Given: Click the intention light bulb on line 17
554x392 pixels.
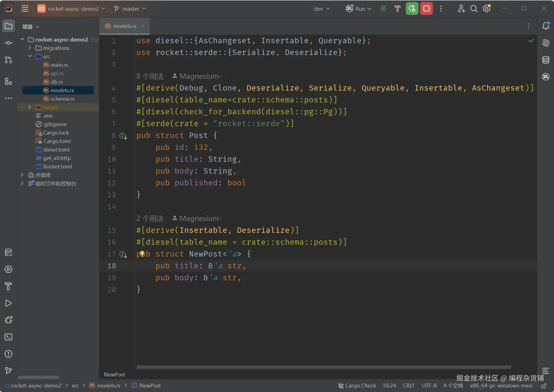Looking at the screenshot, I should (142, 253).
